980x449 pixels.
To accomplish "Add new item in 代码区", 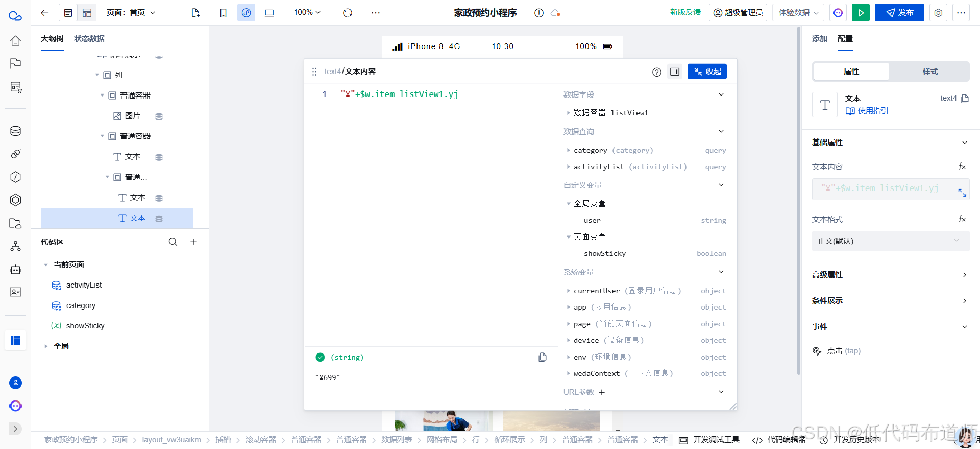I will [x=193, y=242].
